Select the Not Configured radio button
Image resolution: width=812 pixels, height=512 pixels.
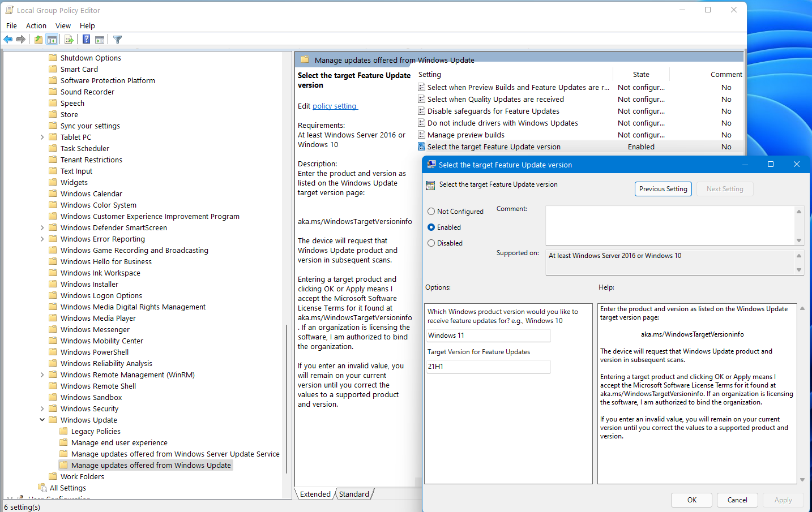431,212
